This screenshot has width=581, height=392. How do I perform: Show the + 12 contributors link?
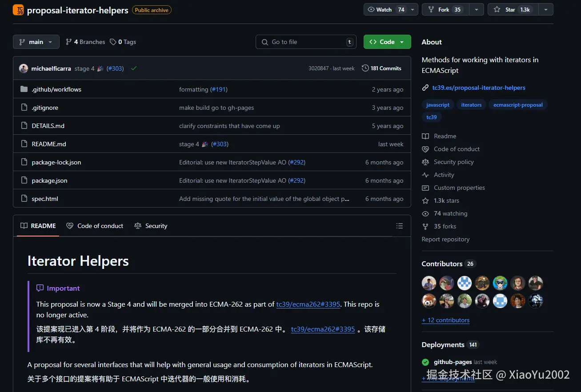coord(445,320)
